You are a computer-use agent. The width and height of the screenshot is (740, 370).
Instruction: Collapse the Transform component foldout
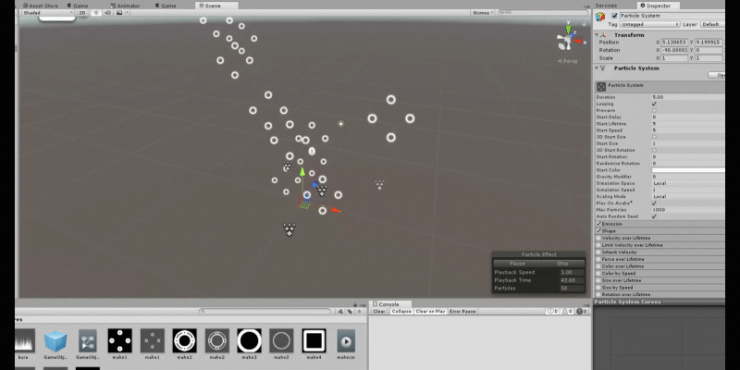[x=597, y=35]
